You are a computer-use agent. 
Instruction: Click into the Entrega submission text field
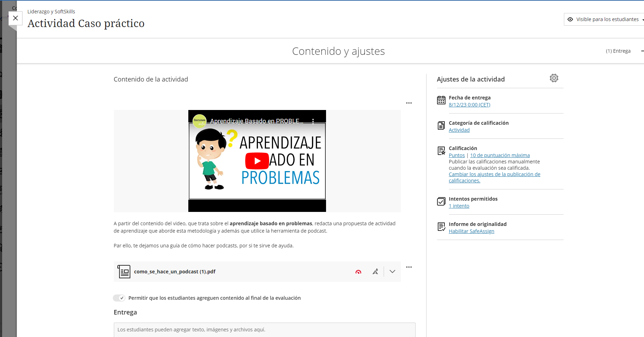[265, 330]
